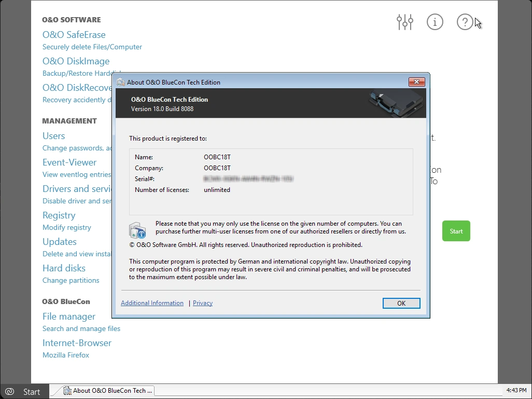Open Event-Viewer
The height and width of the screenshot is (399, 532).
(69, 162)
